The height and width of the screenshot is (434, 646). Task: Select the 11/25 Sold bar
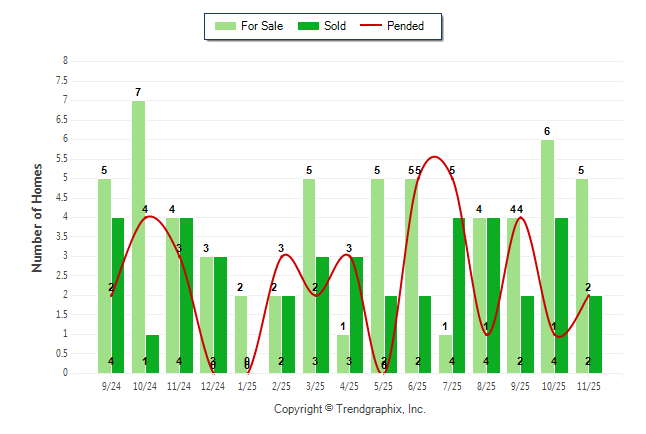coord(595,334)
